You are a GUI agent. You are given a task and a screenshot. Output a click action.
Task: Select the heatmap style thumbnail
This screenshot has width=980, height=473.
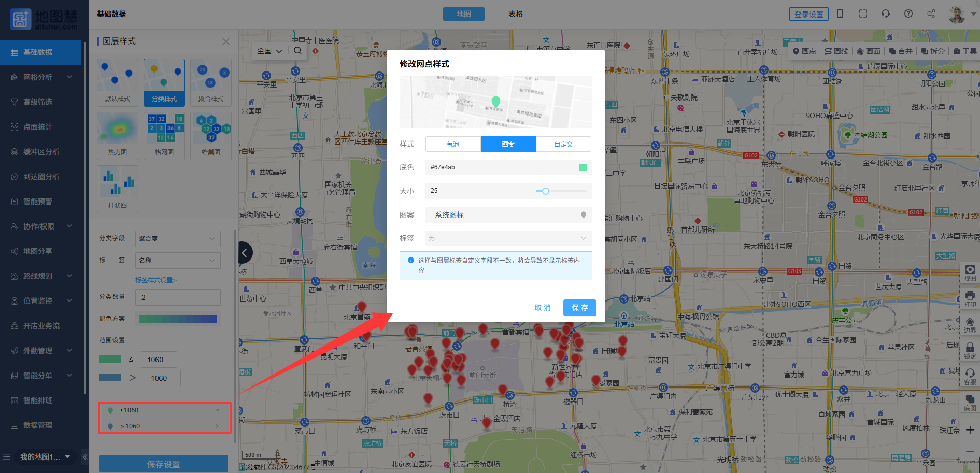tap(118, 135)
